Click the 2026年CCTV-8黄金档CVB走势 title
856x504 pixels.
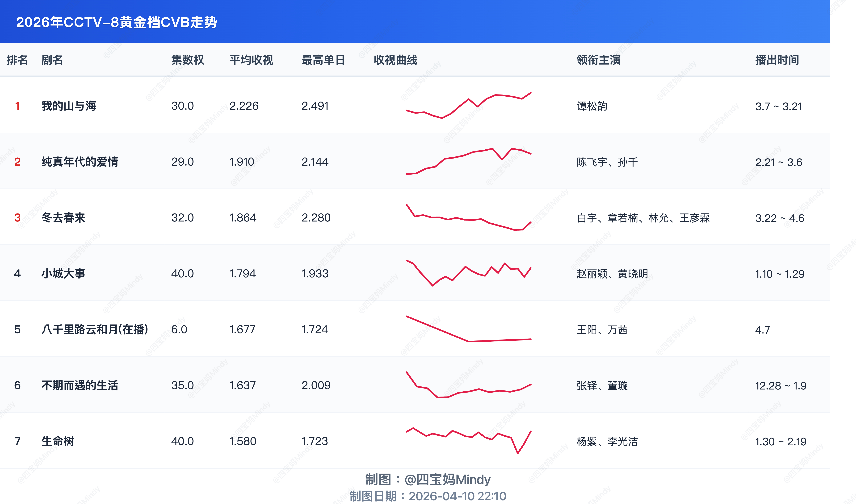(116, 22)
